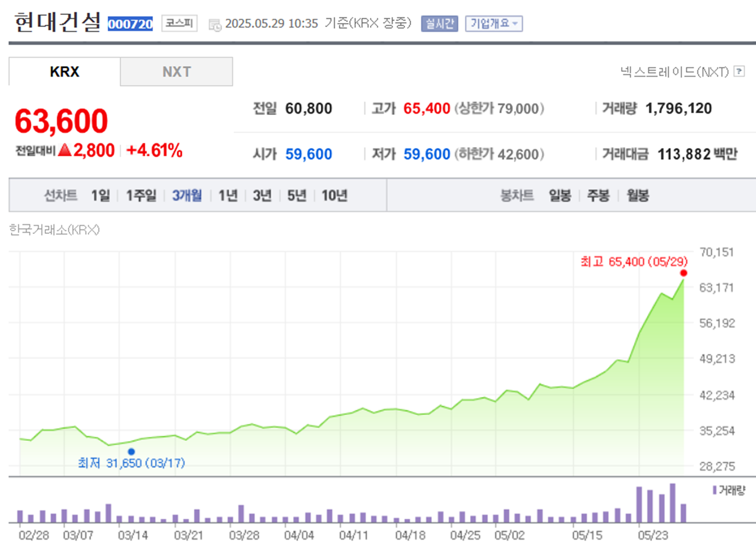Click the calendar icon before the timestamp
The height and width of the screenshot is (544, 756).
pos(215,24)
